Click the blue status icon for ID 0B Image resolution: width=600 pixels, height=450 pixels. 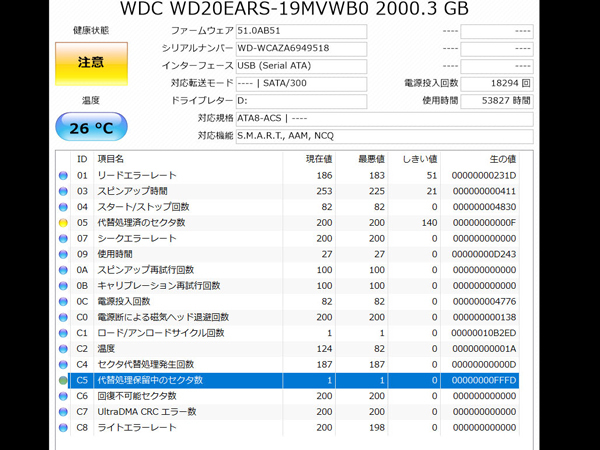63,286
